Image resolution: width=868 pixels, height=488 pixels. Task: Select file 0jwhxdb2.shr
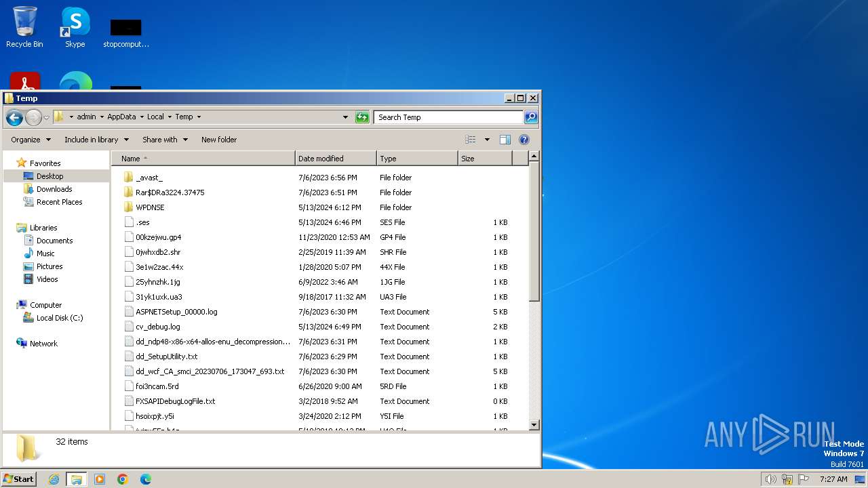(158, 252)
